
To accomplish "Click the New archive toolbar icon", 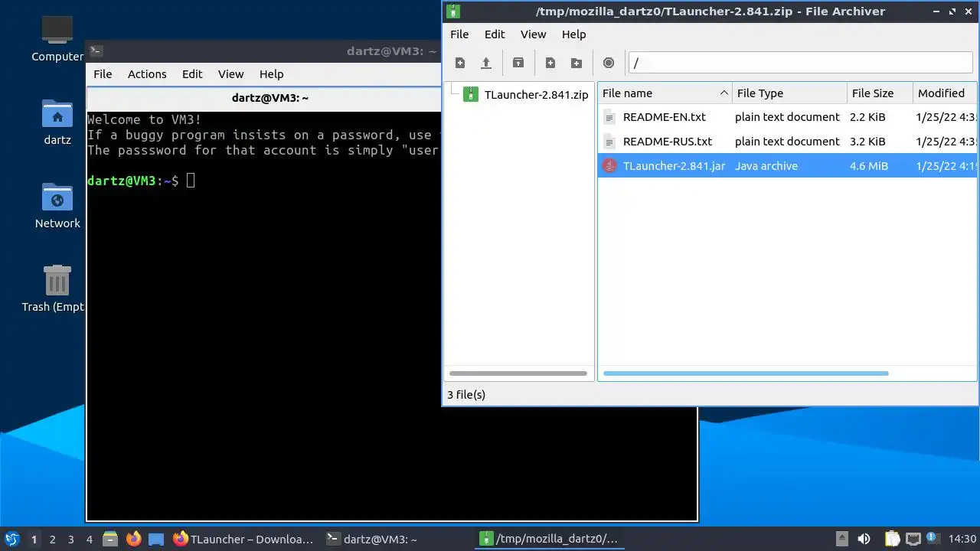I will pos(460,63).
